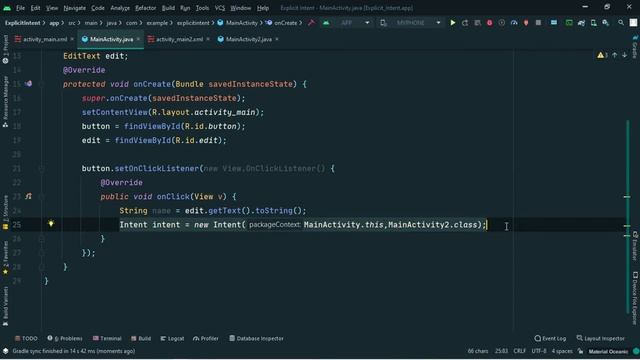Open the SDK Manager icon in toolbar
This screenshot has width=640, height=360.
click(606, 23)
